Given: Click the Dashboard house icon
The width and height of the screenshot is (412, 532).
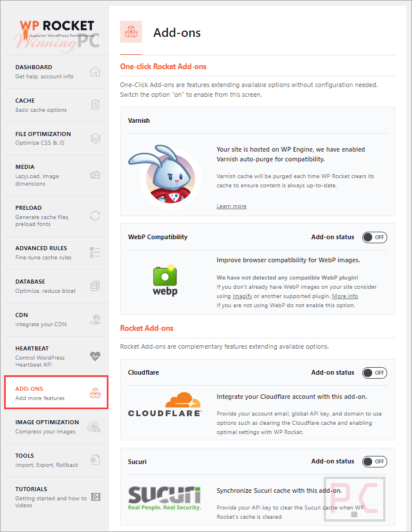Looking at the screenshot, I should (x=95, y=71).
